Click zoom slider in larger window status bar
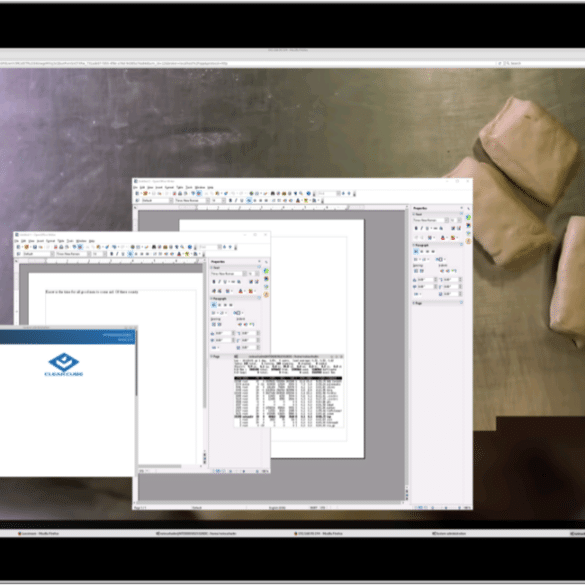 (446, 508)
